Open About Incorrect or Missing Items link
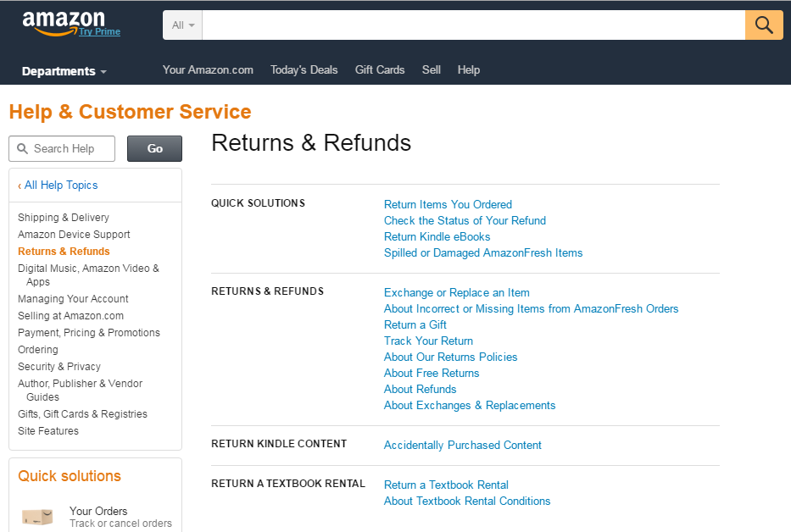 pyautogui.click(x=532, y=308)
